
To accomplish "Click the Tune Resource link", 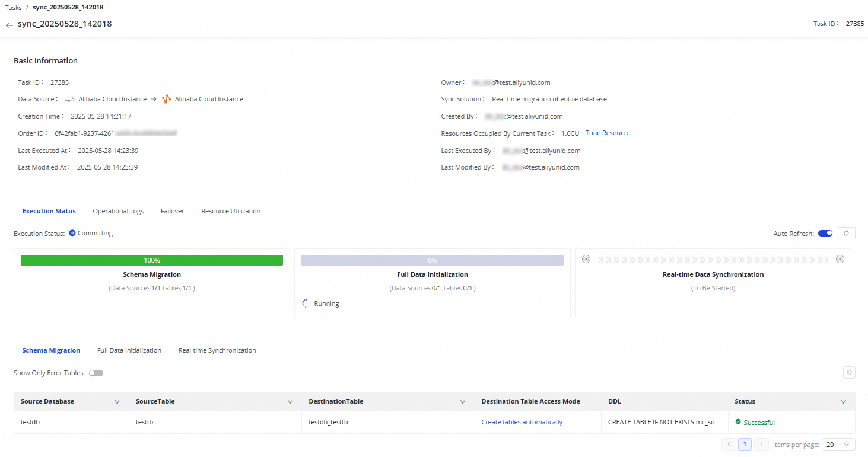I will [608, 133].
